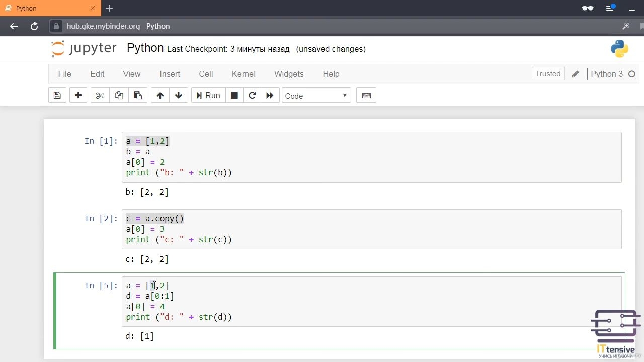This screenshot has width=644, height=362.
Task: Click the line 'c = a.copy()'
Action: pyautogui.click(x=155, y=219)
